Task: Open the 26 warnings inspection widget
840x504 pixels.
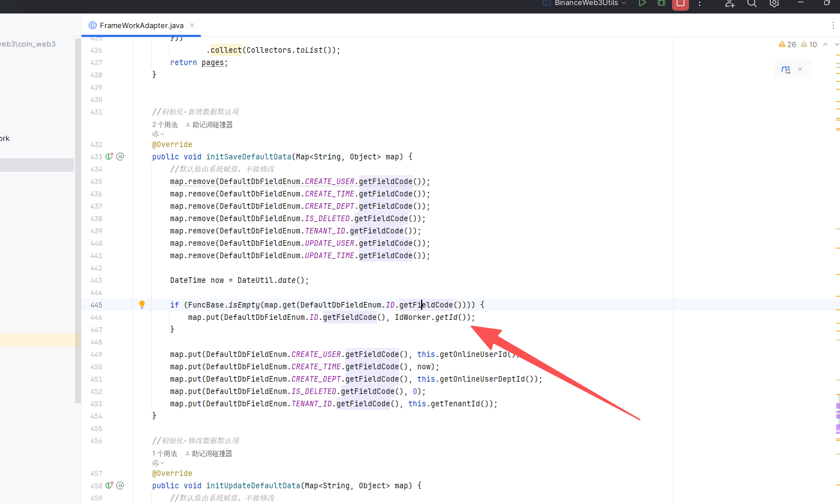Action: (787, 45)
